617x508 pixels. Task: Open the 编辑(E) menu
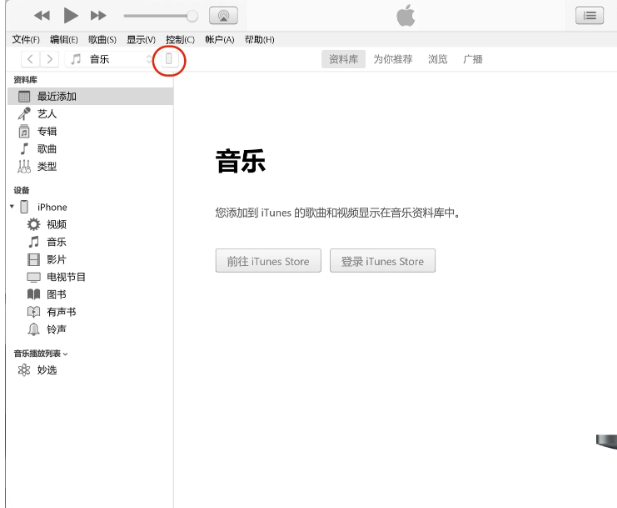click(64, 39)
